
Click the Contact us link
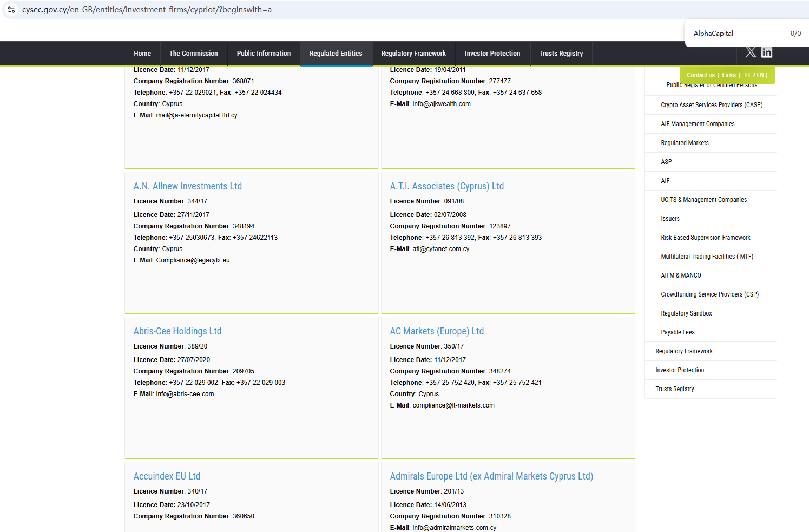click(x=700, y=75)
